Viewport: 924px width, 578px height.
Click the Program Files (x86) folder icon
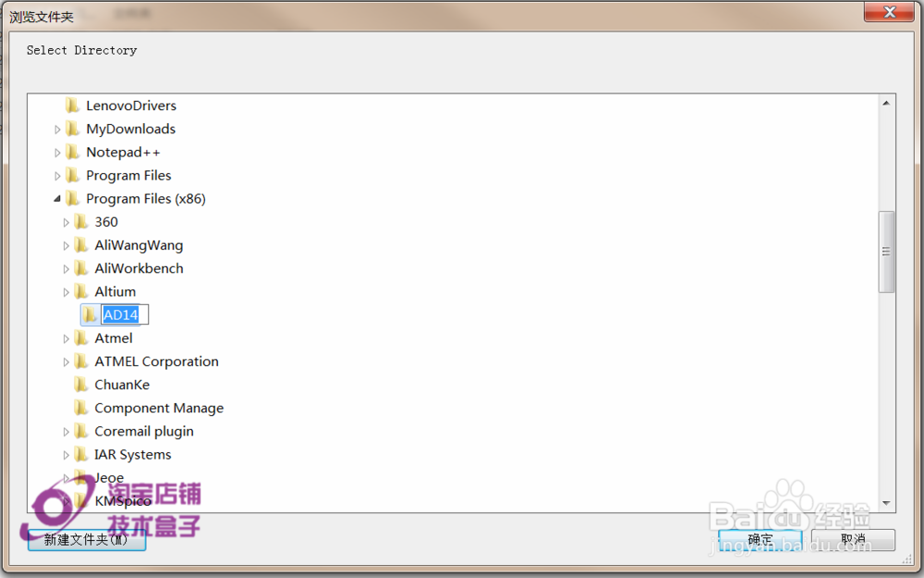click(x=72, y=199)
